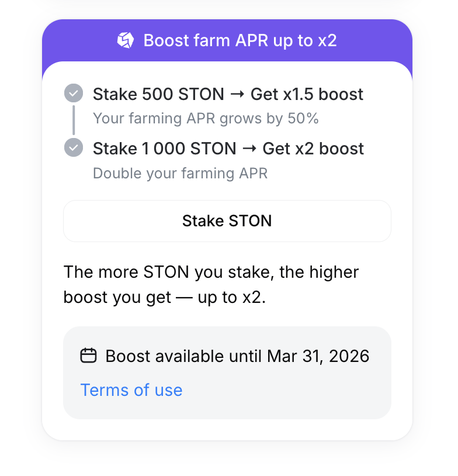Click the arrow in the x2 boost line
This screenshot has height=476, width=458.
[x=249, y=149]
